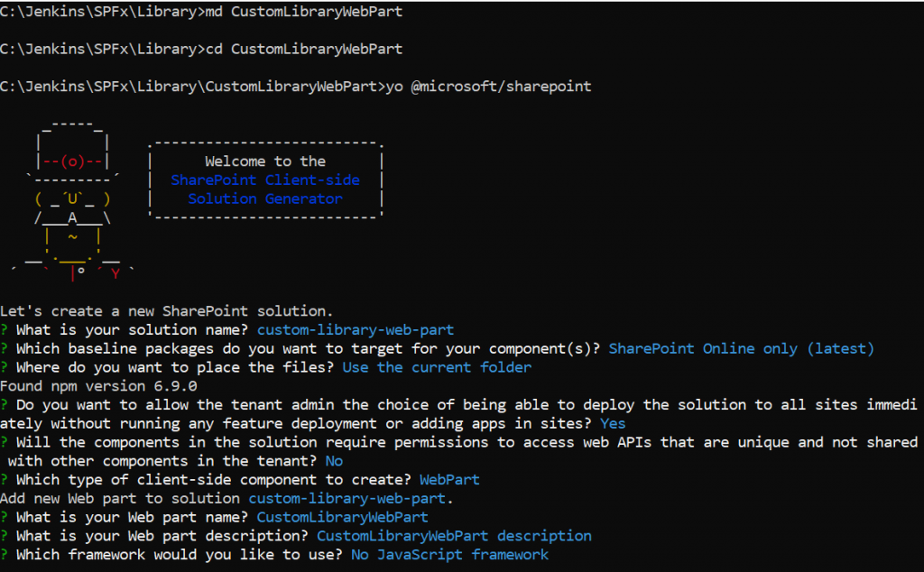The image size is (924, 572).
Task: Click the 'custom-library-web-part' solution name answer
Action: point(356,330)
